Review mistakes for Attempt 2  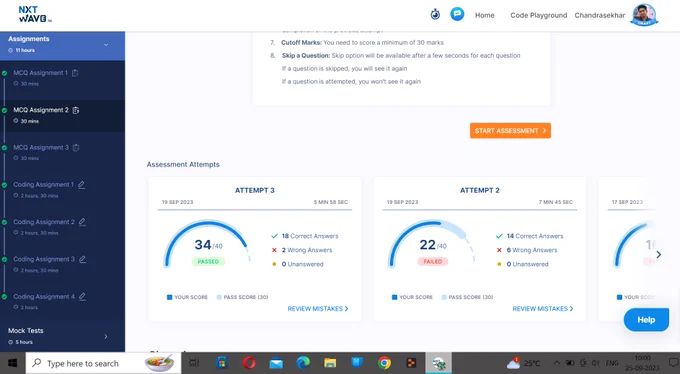click(543, 309)
